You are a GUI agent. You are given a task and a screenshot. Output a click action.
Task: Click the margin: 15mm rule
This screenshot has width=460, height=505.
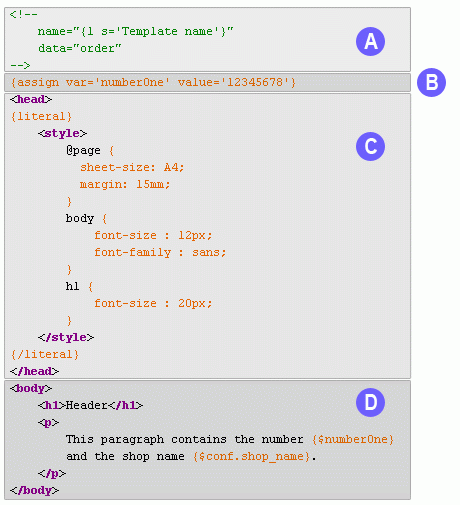pos(125,184)
